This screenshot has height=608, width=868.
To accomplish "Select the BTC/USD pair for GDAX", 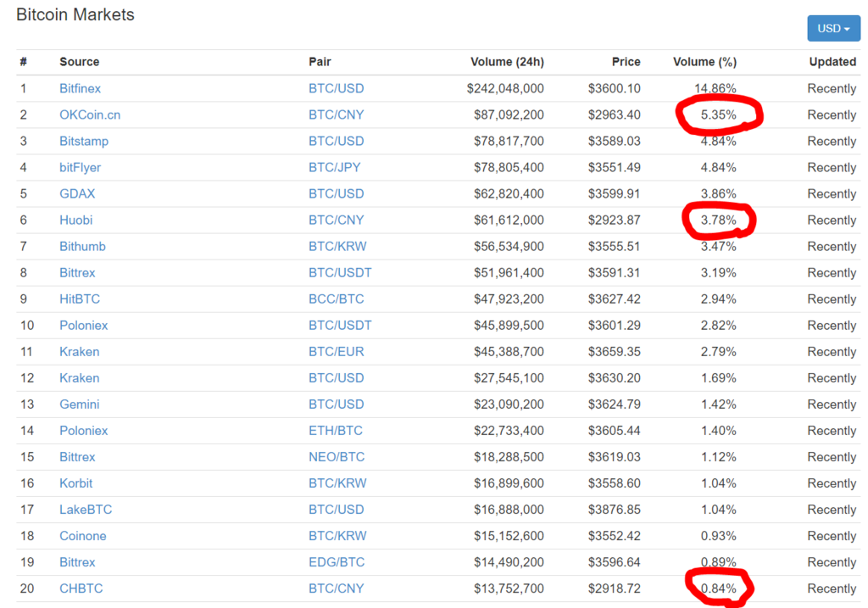I will (336, 194).
